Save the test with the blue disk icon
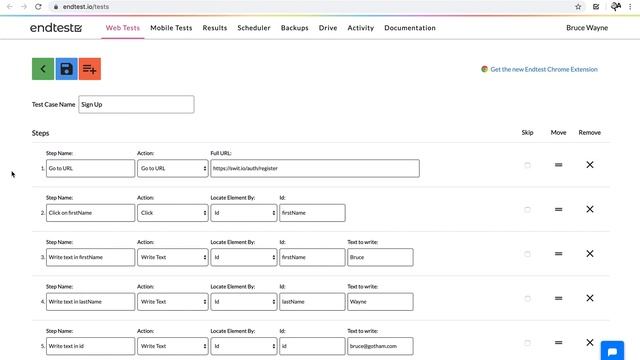The height and width of the screenshot is (360, 640). pyautogui.click(x=67, y=69)
